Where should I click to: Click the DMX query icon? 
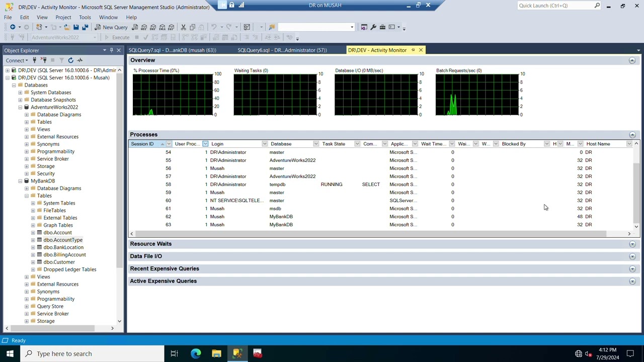click(153, 27)
